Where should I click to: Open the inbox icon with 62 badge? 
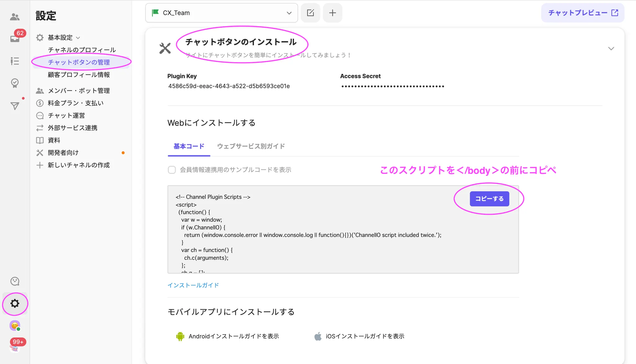[x=15, y=39]
